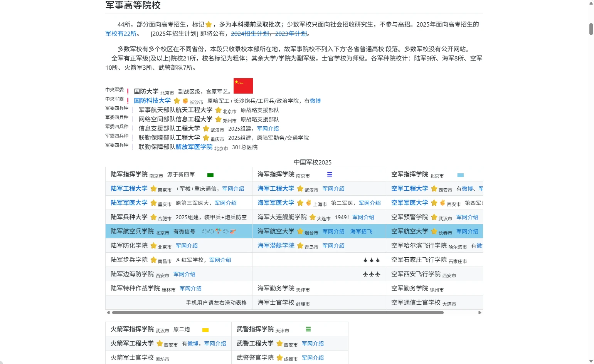Open the struck-through 2024招生计划 link
The image size is (594, 364).
(x=250, y=34)
